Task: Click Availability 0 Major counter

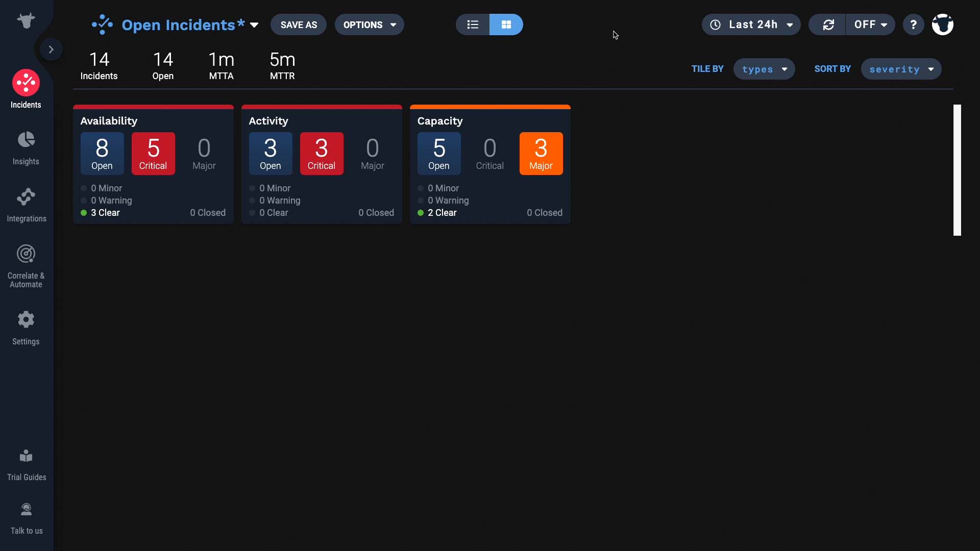Action: (x=204, y=154)
